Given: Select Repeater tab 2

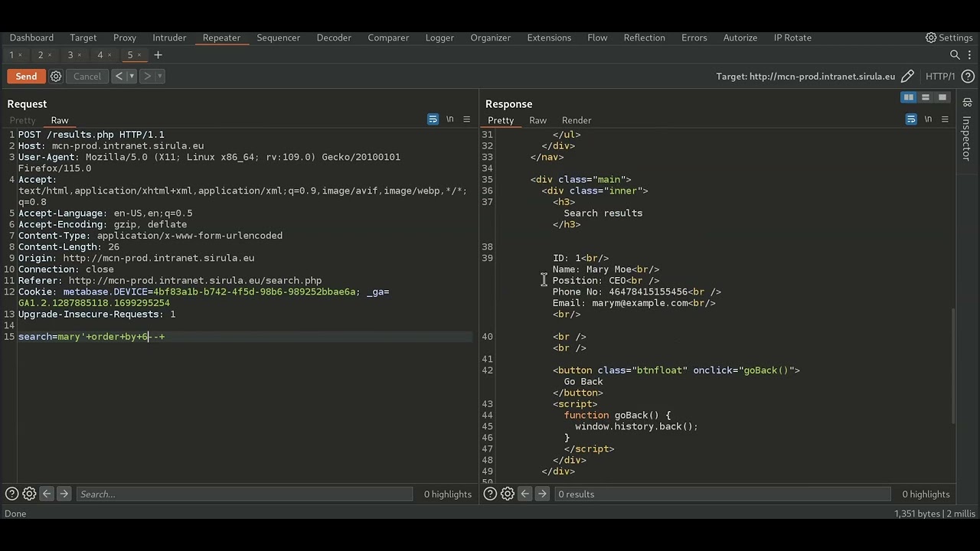Looking at the screenshot, I should [x=41, y=55].
